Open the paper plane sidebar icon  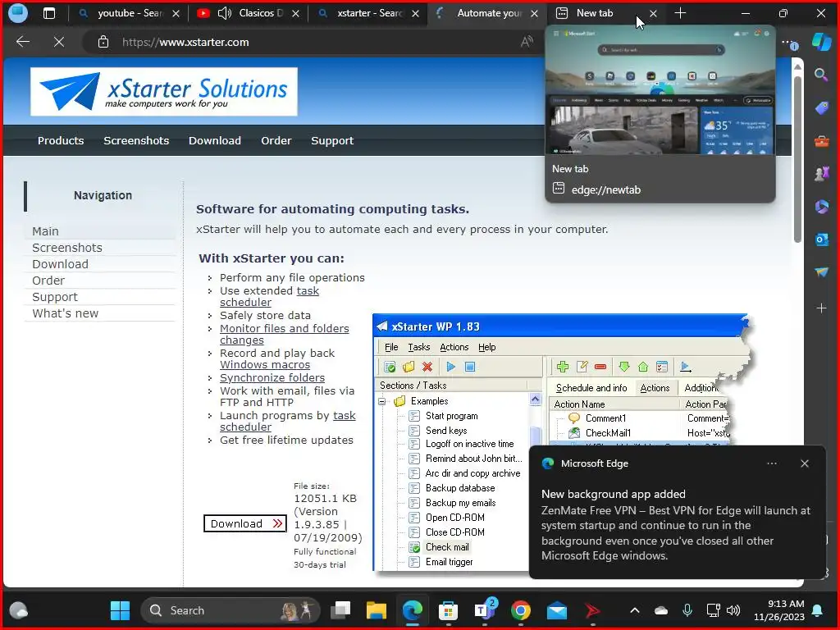point(821,272)
